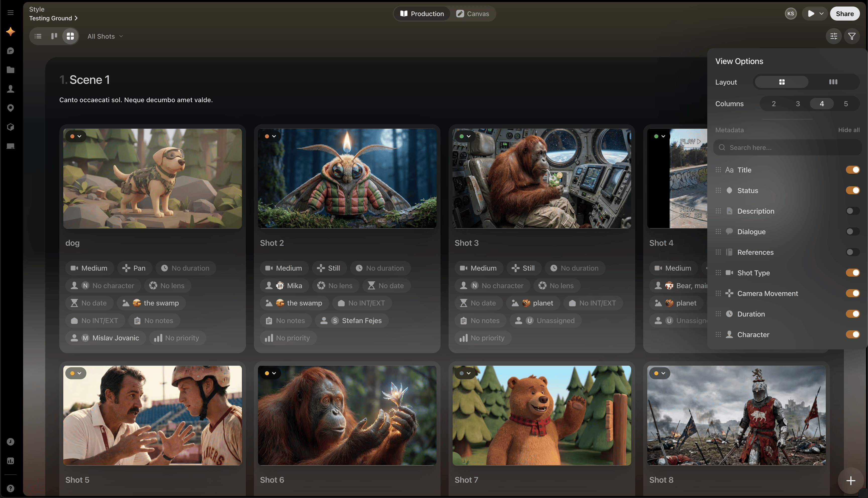The image size is (868, 498).
Task: Disable the Shot Type metadata switch
Action: tap(853, 273)
